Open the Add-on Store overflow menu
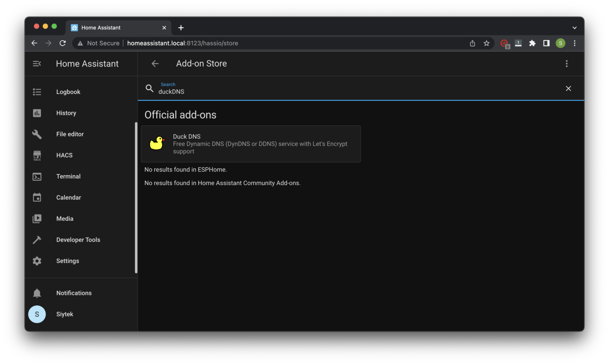 pos(567,63)
